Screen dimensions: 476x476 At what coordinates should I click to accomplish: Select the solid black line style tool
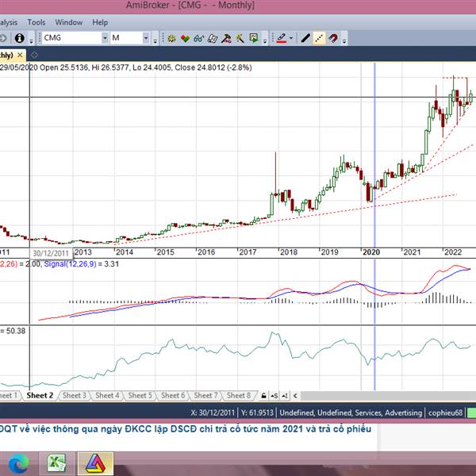(305, 38)
